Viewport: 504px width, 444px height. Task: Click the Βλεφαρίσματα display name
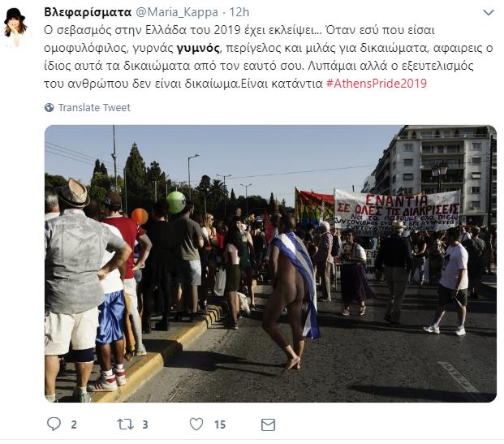[88, 12]
